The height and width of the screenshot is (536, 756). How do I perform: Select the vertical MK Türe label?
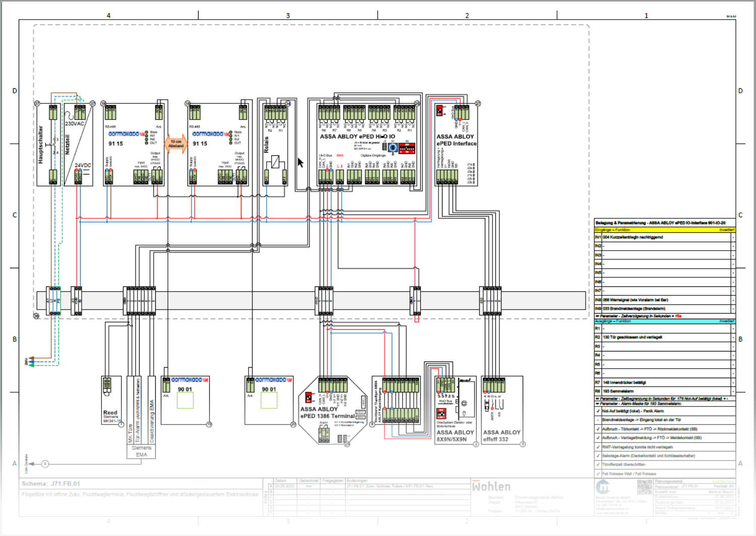point(130,433)
